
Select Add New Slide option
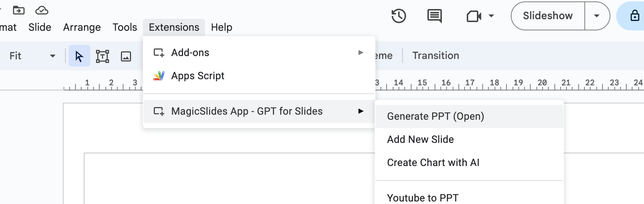pos(420,140)
